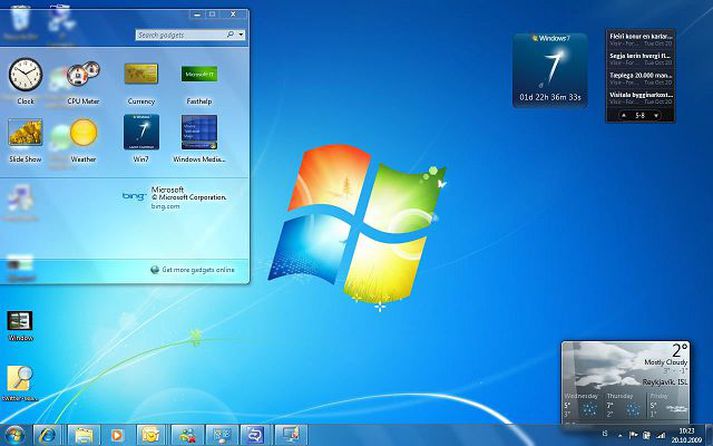Open Windows Media Player on taskbar
The image size is (713, 446).
(x=117, y=435)
